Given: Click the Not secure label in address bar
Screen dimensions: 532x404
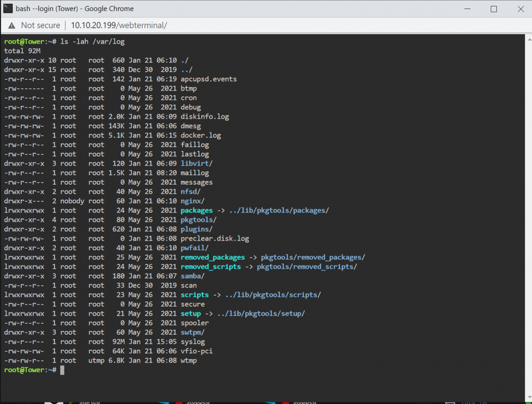Looking at the screenshot, I should 40,26.
